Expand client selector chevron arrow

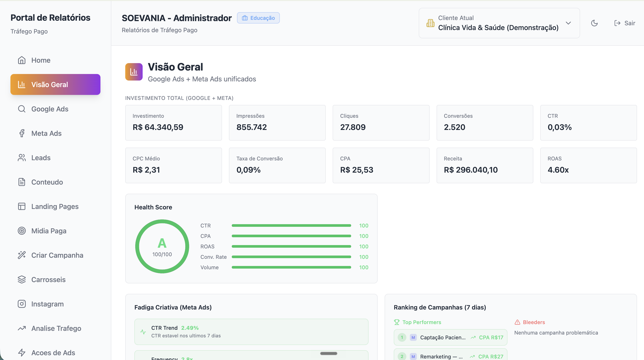pyautogui.click(x=568, y=23)
